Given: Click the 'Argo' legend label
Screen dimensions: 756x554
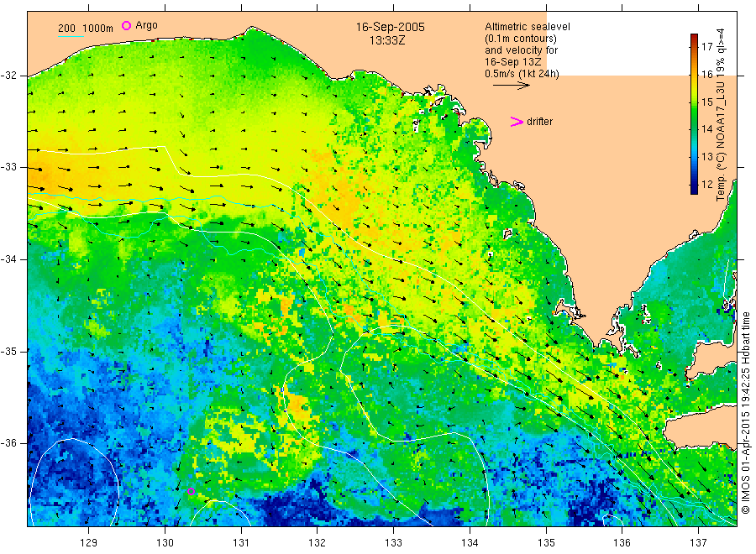Looking at the screenshot, I should 146,25.
